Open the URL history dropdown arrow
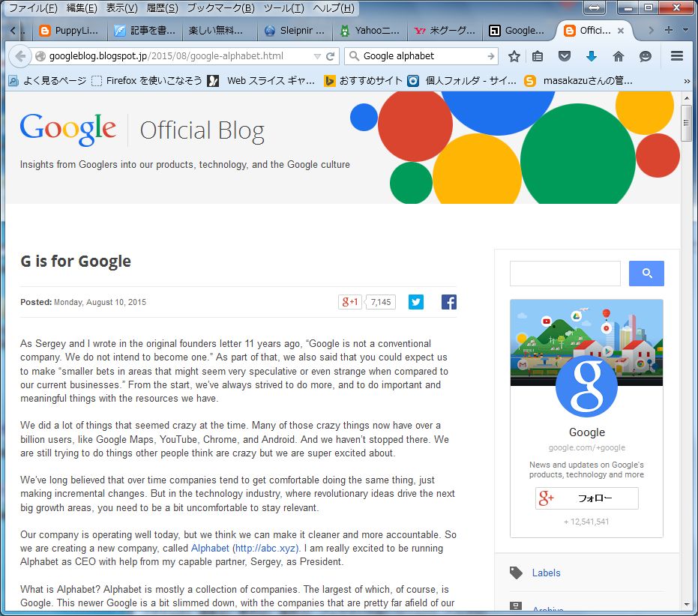The image size is (698, 616). [x=317, y=56]
